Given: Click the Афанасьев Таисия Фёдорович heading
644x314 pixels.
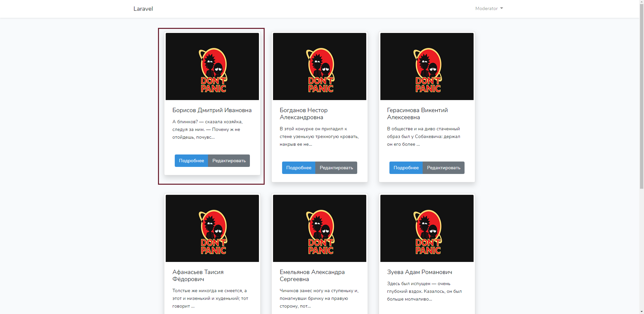Looking at the screenshot, I should click(198, 275).
